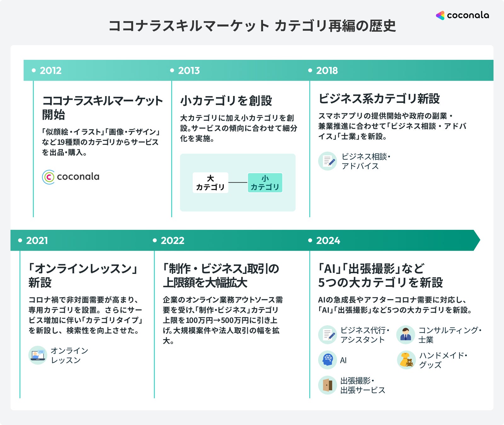The width and height of the screenshot is (504, 425).
Task: Click the label コンサルティング・士業
Action: pos(450,335)
